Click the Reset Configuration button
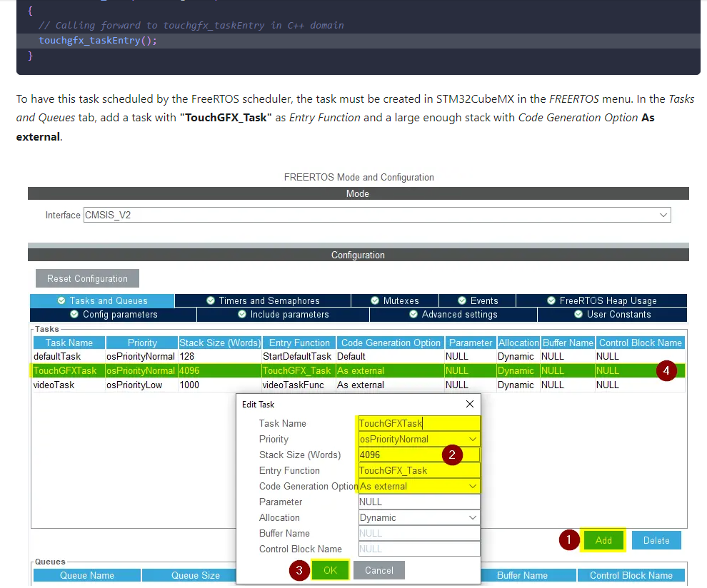 coord(87,278)
